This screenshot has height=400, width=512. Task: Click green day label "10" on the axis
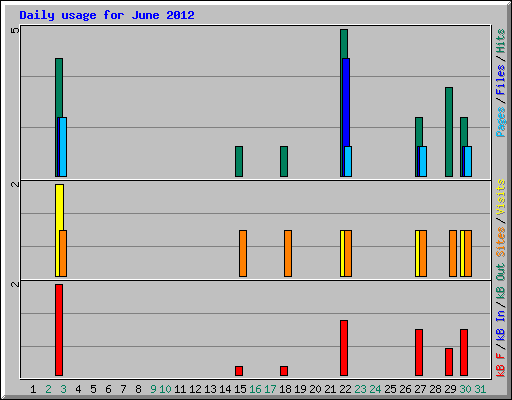[165, 389]
